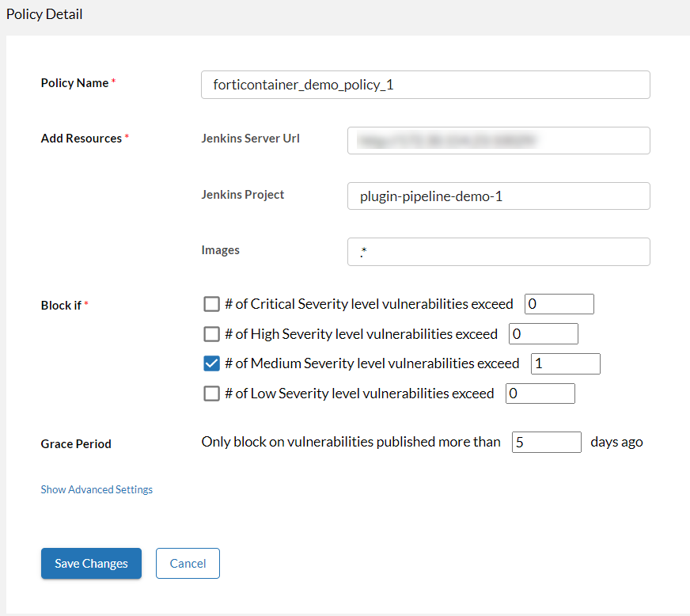Viewport: 690px width, 616px height.
Task: Edit the High Severity threshold number
Action: pos(543,334)
